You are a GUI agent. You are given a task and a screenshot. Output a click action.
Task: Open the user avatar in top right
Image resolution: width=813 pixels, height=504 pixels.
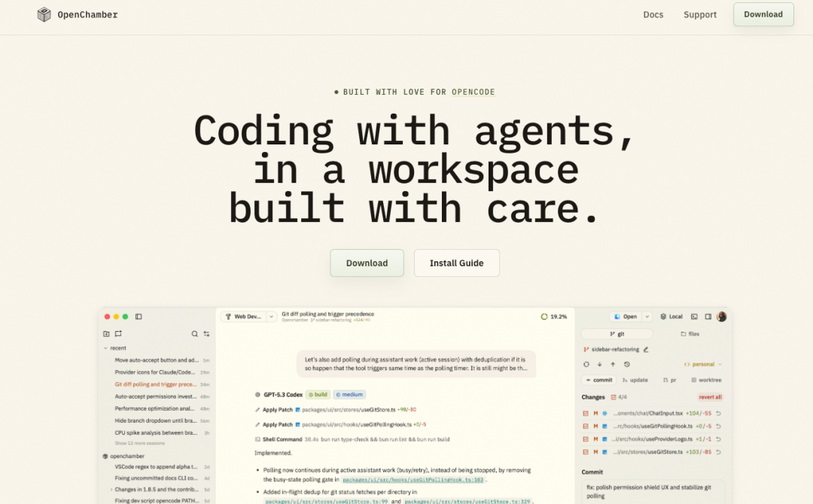721,317
